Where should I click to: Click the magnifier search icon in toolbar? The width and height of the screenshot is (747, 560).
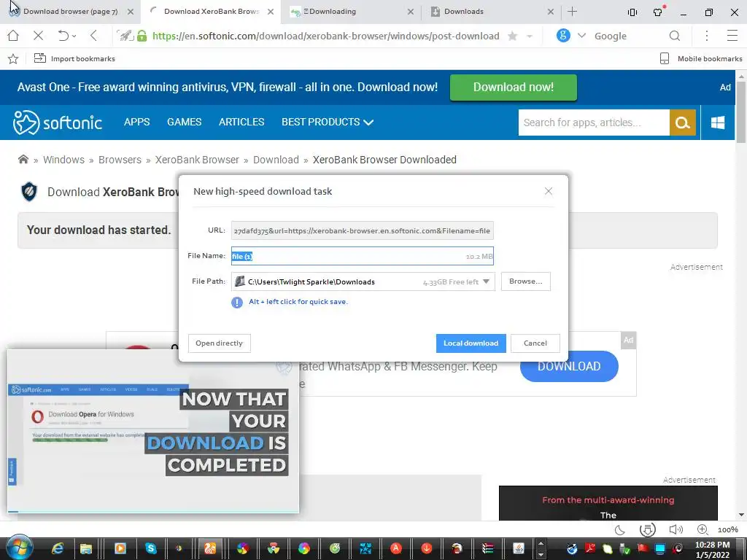(675, 36)
